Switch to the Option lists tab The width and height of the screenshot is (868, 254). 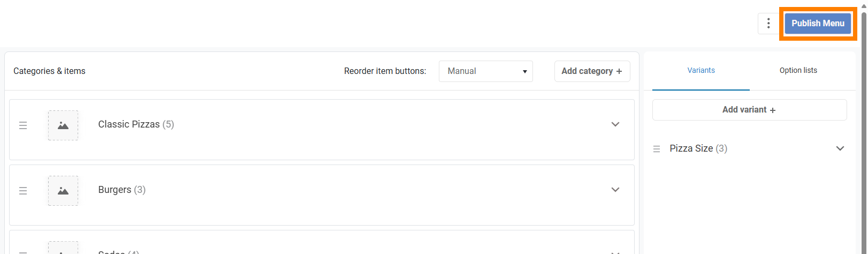pos(798,70)
